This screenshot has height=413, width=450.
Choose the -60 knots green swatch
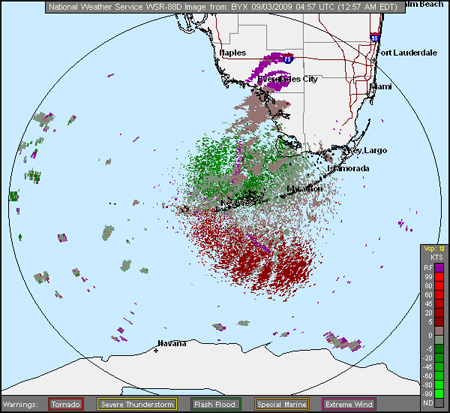pos(439,376)
